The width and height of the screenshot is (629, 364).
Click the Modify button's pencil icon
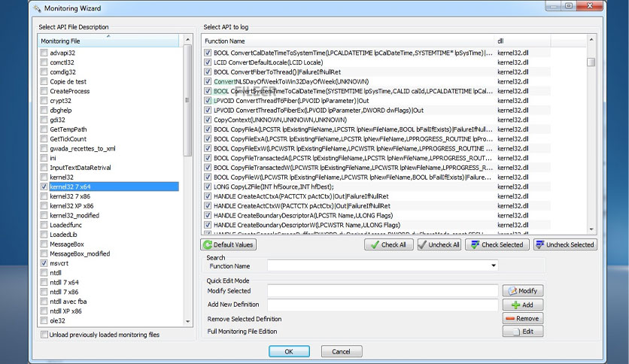512,290
